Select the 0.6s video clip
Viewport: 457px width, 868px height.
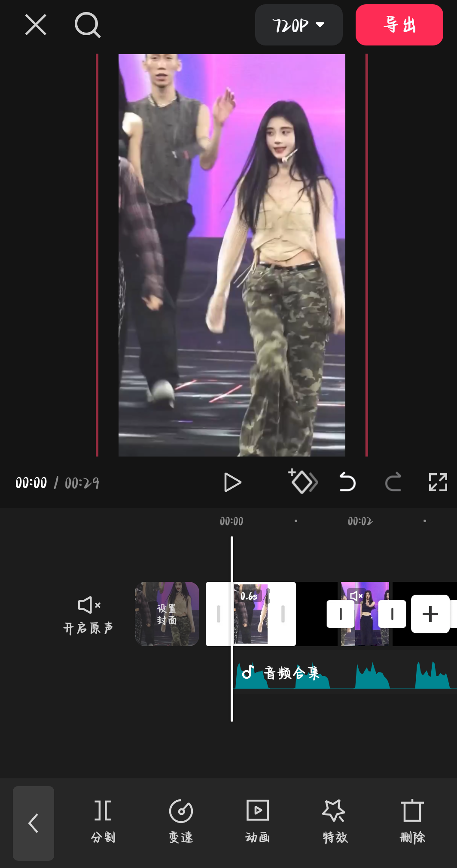(251, 614)
